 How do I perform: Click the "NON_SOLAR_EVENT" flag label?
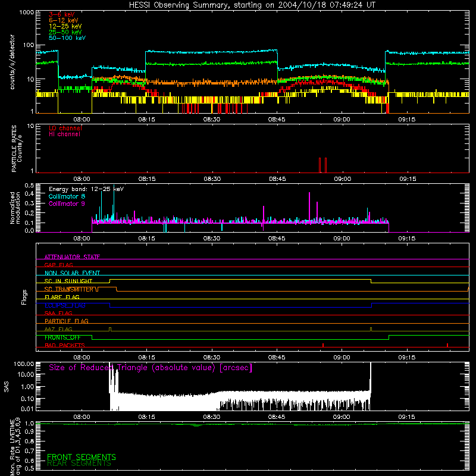click(x=72, y=273)
